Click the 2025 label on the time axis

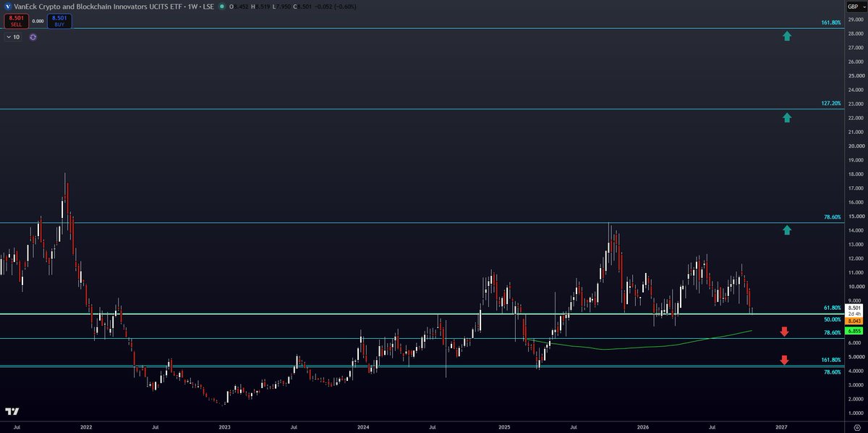pyautogui.click(x=503, y=428)
